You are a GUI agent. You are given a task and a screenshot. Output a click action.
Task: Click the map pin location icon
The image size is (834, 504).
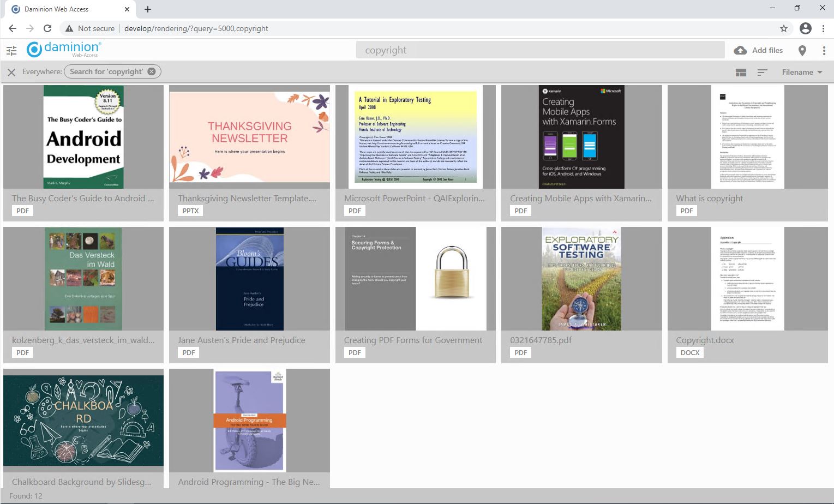pos(802,50)
